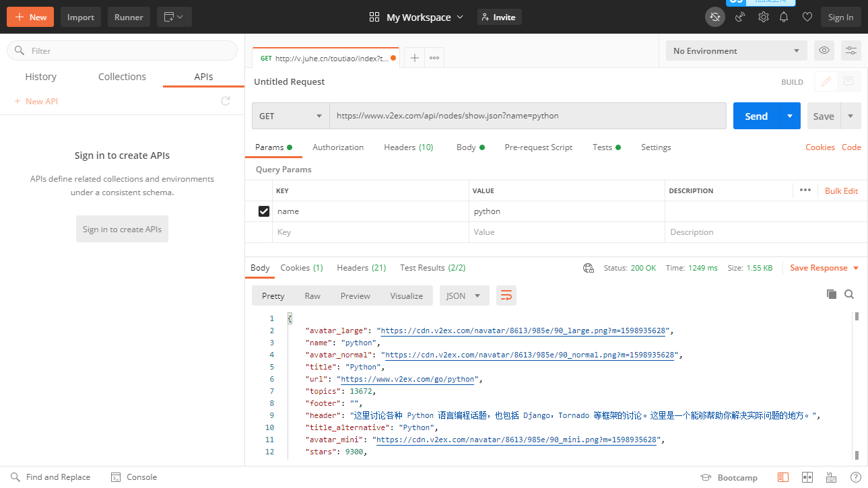Copy response with the copy icon
Image resolution: width=868 pixels, height=488 pixels.
pos(832,294)
